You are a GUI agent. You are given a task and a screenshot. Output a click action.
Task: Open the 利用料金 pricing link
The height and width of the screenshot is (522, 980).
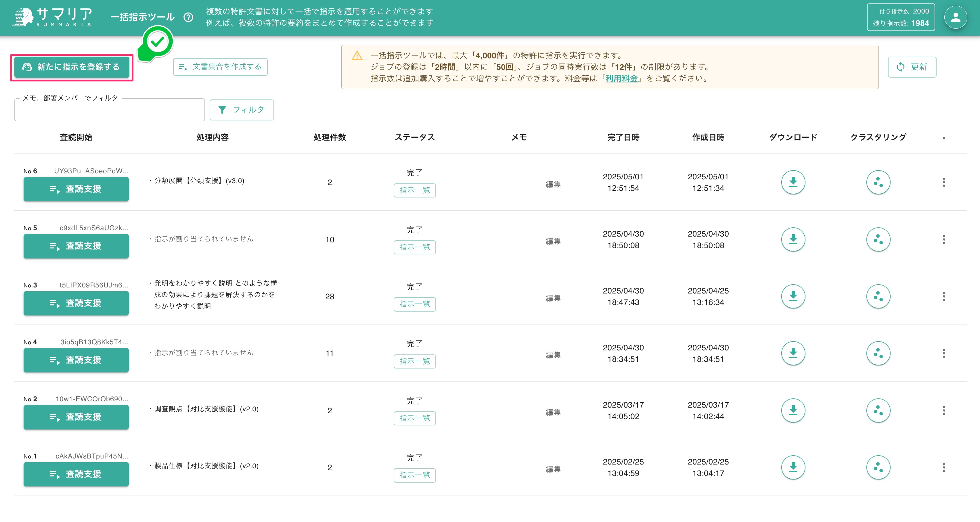pos(621,78)
